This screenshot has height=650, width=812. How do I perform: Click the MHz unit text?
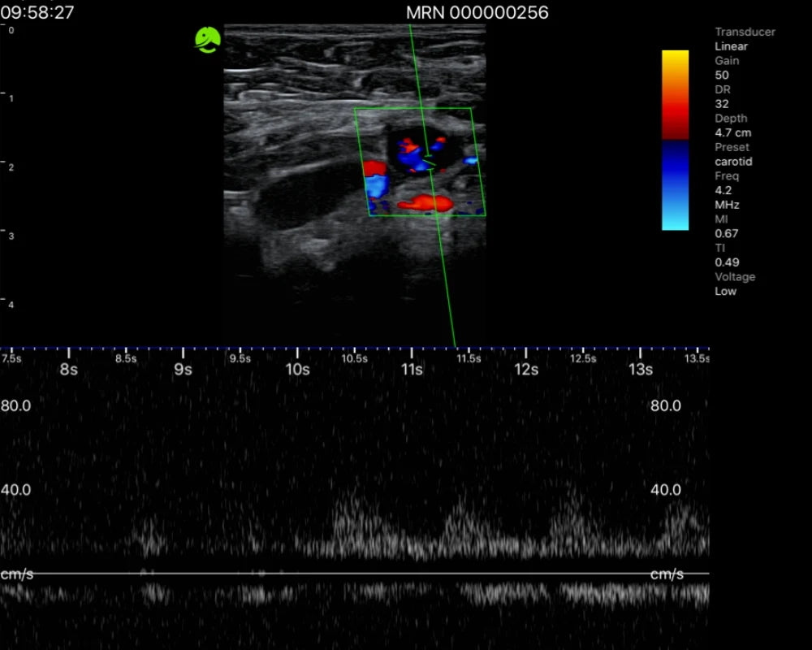(x=727, y=205)
